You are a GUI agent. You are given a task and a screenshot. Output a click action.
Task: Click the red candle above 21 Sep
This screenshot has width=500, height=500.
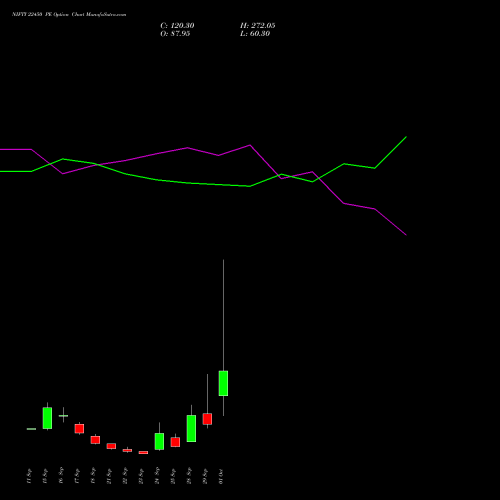click(x=111, y=446)
